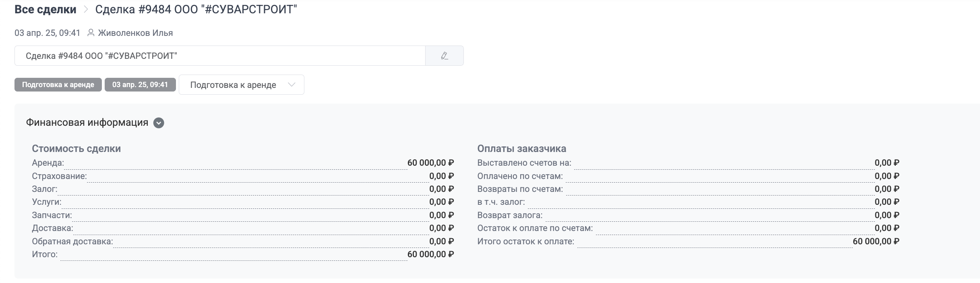Click the Остаток к оплате по счетам label

[535, 228]
